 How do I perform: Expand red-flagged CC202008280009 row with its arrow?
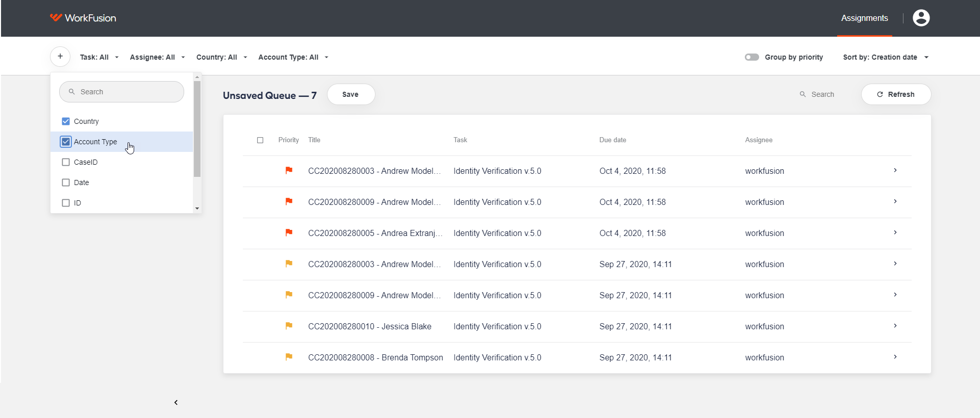pos(895,201)
